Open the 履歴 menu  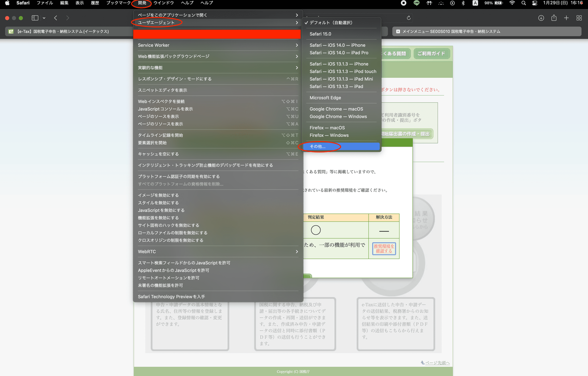click(x=95, y=3)
